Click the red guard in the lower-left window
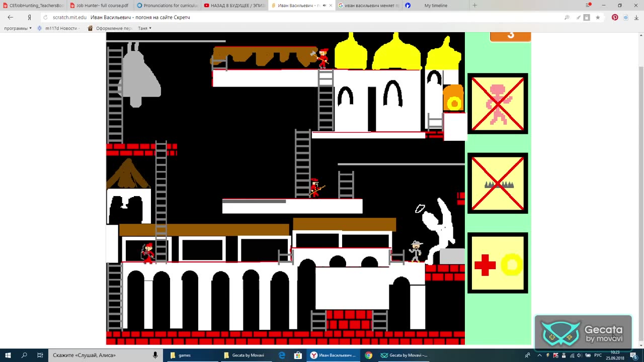Image resolution: width=644 pixels, height=362 pixels. (147, 252)
